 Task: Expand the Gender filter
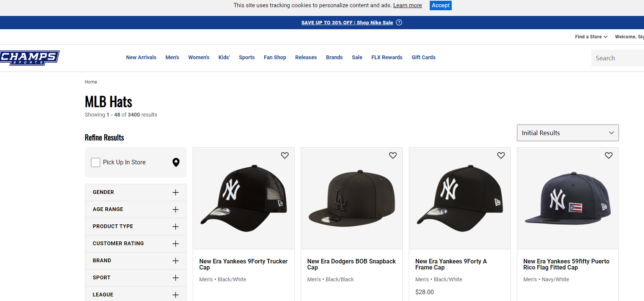[136, 192]
